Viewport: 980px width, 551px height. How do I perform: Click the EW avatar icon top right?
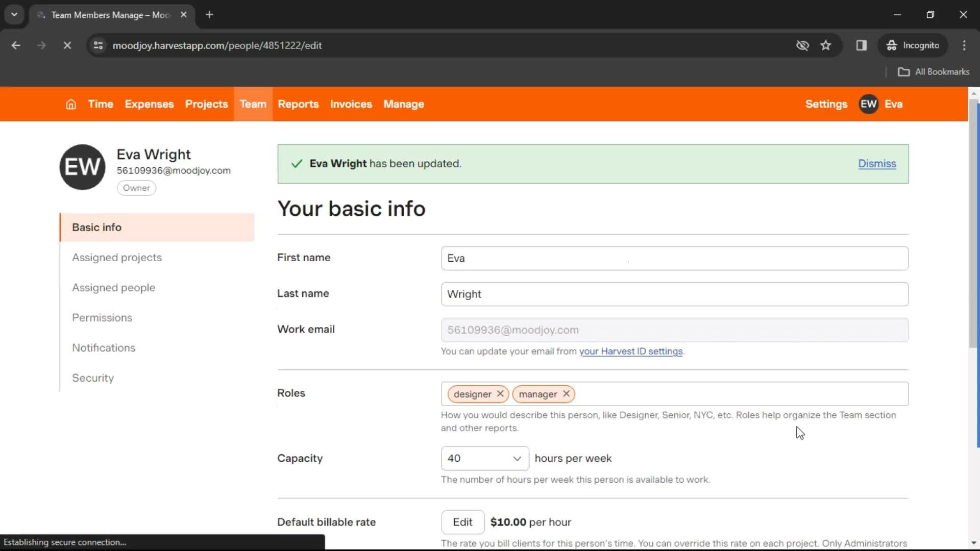click(869, 104)
